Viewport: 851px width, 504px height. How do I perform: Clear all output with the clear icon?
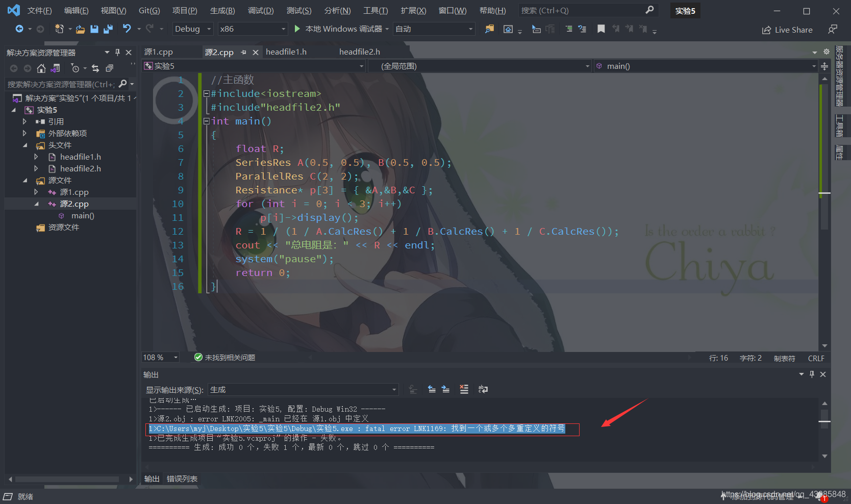[x=464, y=389]
